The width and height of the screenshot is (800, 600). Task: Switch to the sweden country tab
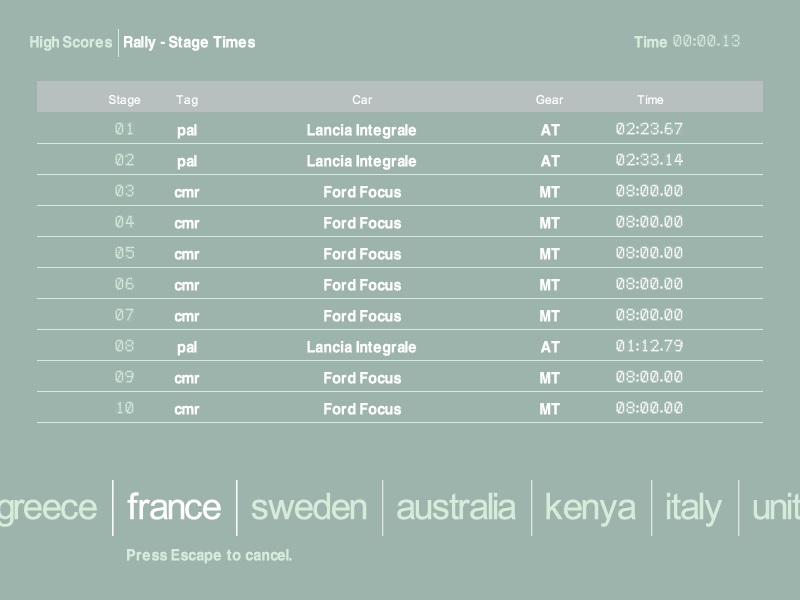[x=309, y=507]
